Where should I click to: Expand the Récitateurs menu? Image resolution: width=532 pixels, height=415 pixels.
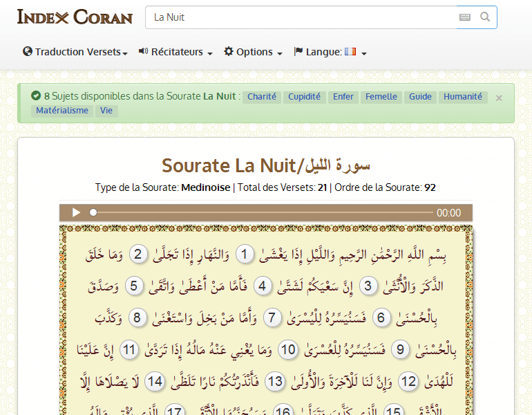175,52
